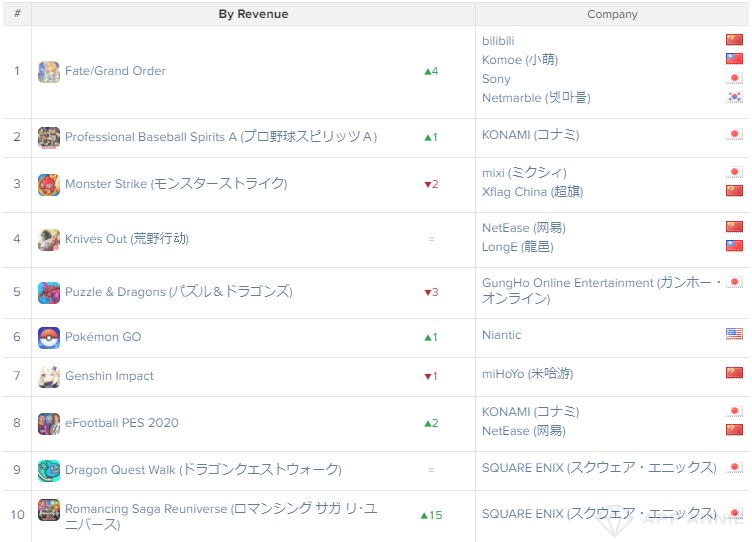The width and height of the screenshot is (752, 542).
Task: Open the Puzzle & Dragons link
Action: (178, 292)
